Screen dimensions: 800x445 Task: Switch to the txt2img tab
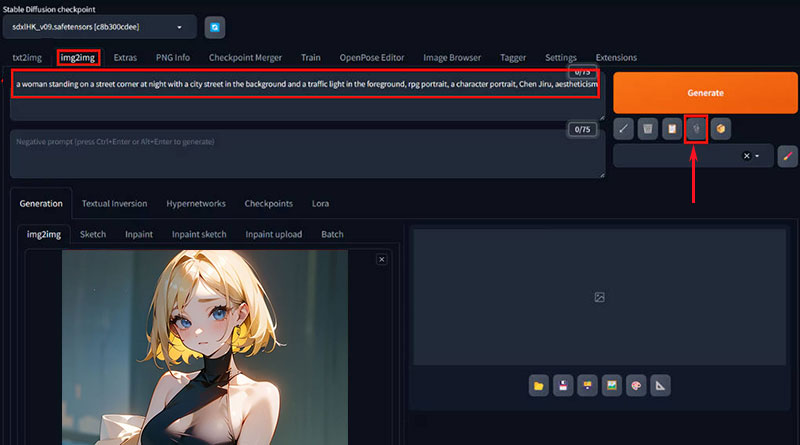pos(28,58)
